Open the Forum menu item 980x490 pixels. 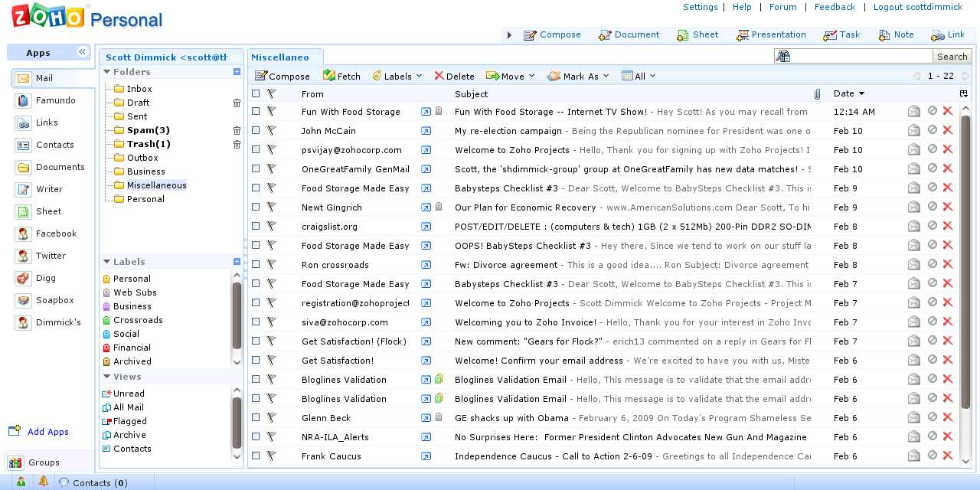tap(782, 7)
